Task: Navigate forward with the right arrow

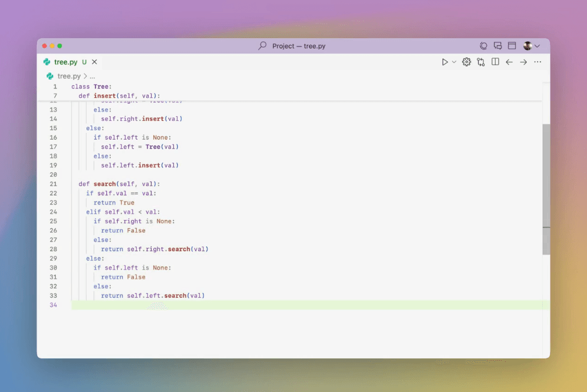Action: [523, 62]
